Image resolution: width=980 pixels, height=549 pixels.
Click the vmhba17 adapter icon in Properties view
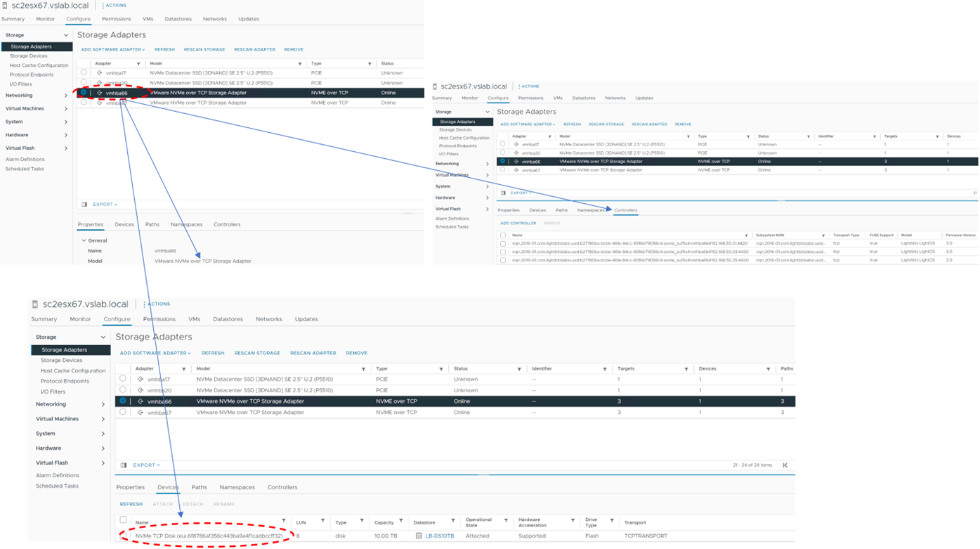[x=100, y=73]
